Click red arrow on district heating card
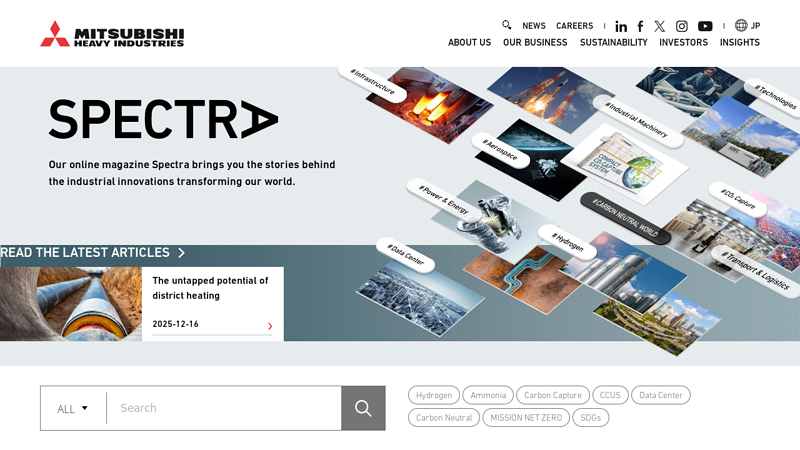This screenshot has height=450, width=800. 270,326
